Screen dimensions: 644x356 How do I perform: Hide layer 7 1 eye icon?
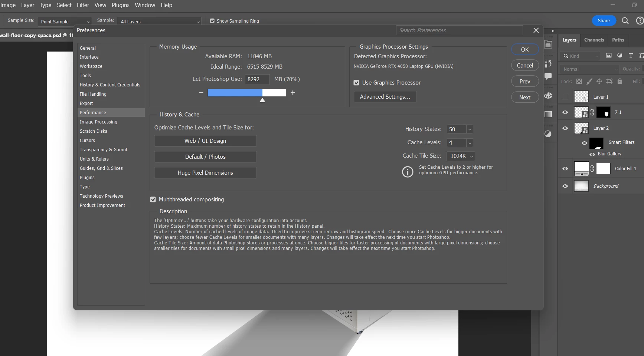click(565, 112)
